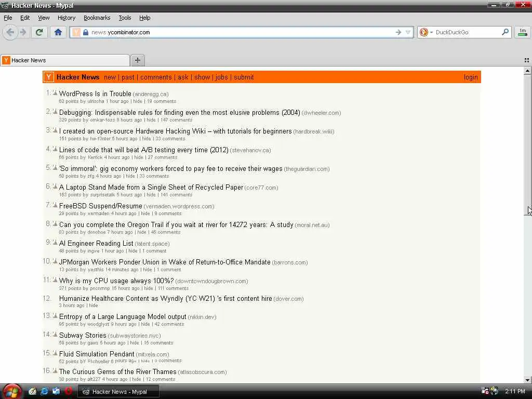Click the page scrollbar down arrow

527,380
